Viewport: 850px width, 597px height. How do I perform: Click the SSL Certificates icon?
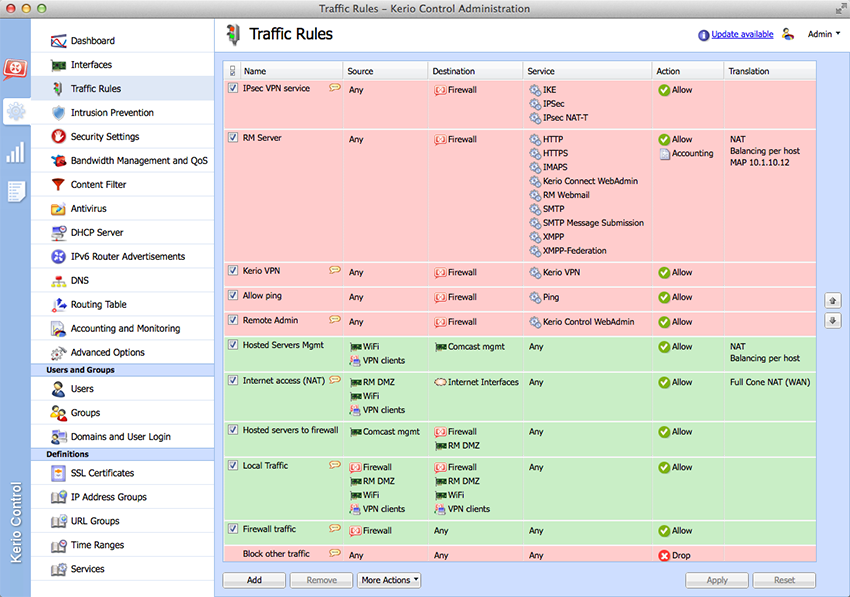58,473
